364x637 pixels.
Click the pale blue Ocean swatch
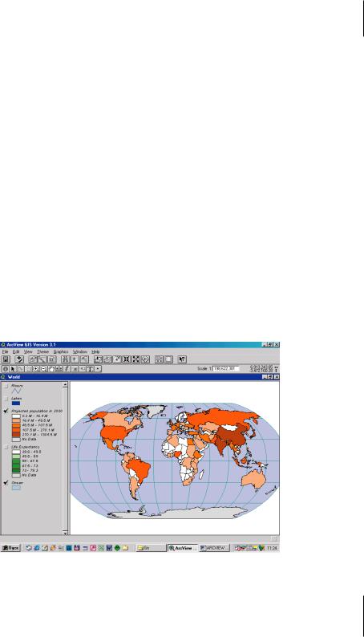click(16, 488)
